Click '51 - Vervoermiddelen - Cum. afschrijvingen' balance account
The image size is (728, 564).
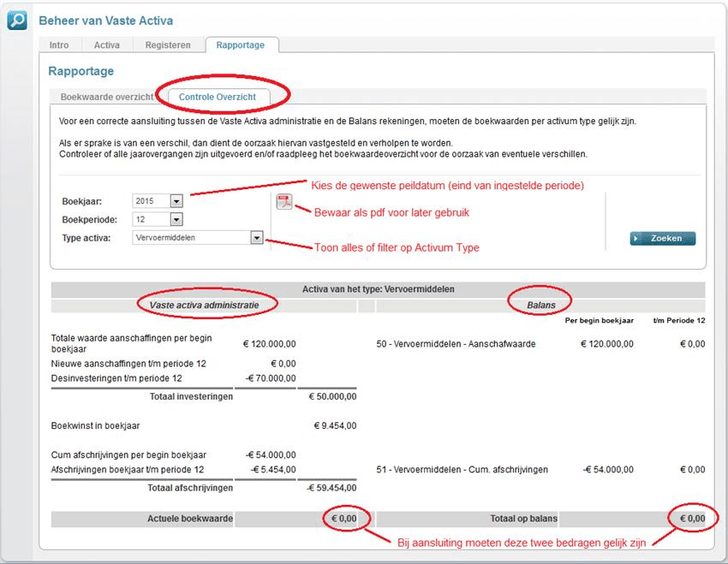462,469
